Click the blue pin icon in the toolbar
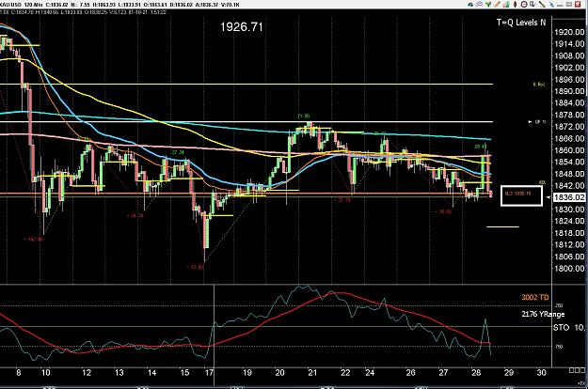The height and width of the screenshot is (389, 588). (551, 5)
